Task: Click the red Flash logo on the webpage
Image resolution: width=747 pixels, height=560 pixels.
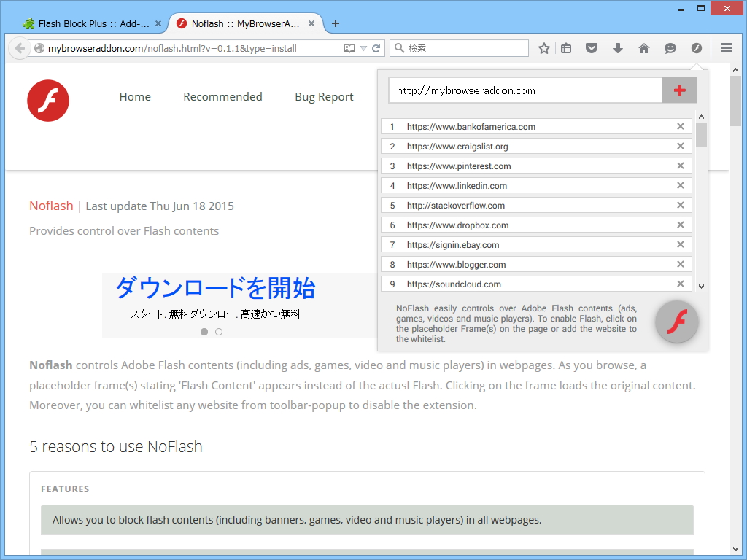Action: coord(47,101)
